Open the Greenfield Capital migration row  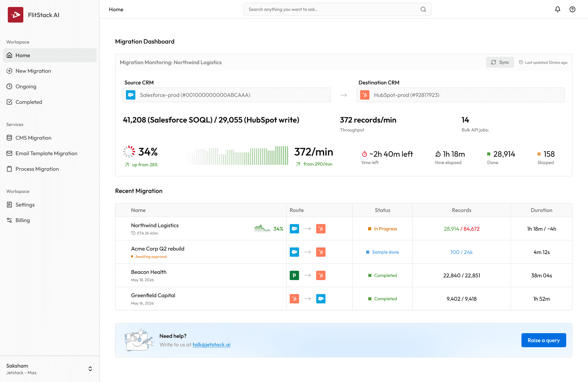(x=343, y=299)
